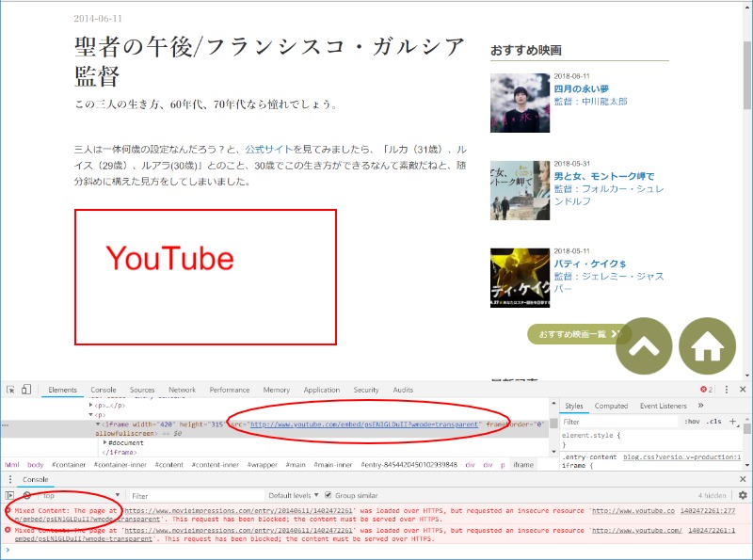Select the Console drawer tab
This screenshot has height=560, width=753.
36,479
